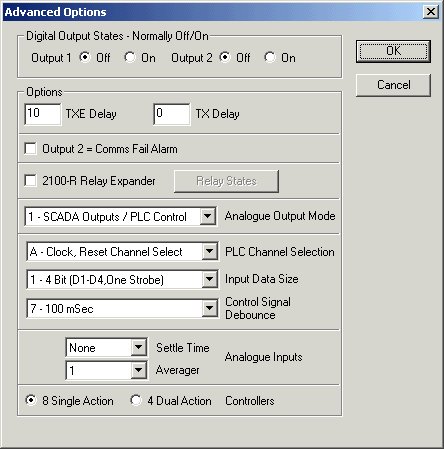Open the Input Data Size dropdown arrow
The height and width of the screenshot is (449, 444).
tap(210, 279)
